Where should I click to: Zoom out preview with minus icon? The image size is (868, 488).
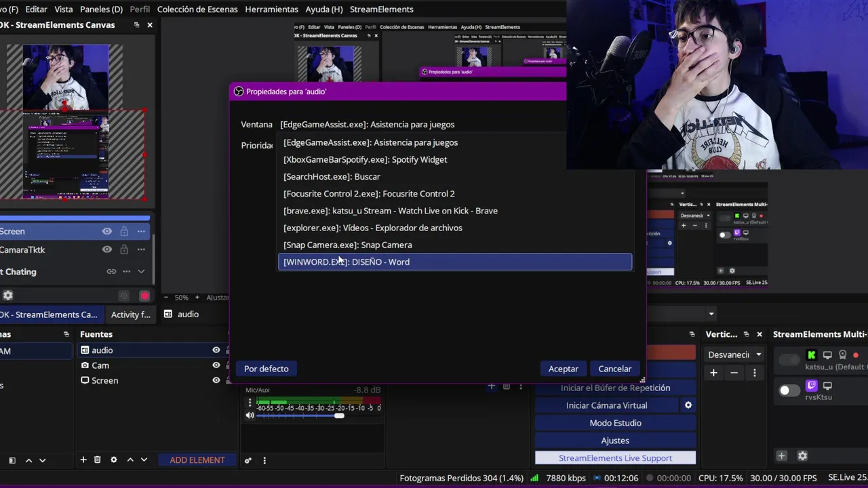167,298
